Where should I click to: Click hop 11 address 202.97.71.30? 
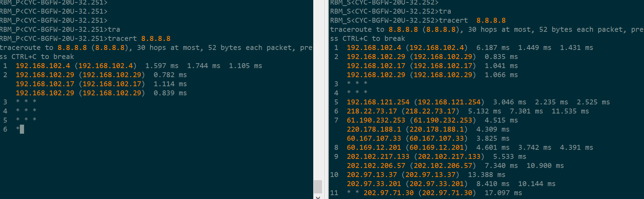(x=389, y=193)
